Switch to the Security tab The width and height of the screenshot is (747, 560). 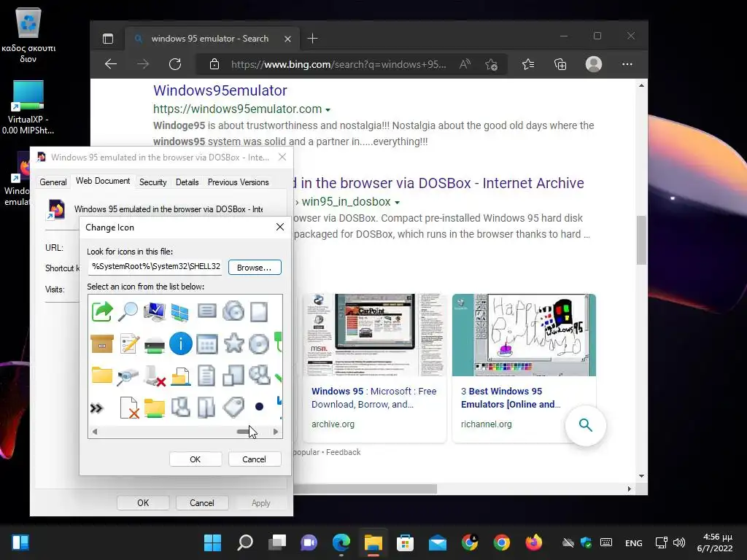[153, 182]
